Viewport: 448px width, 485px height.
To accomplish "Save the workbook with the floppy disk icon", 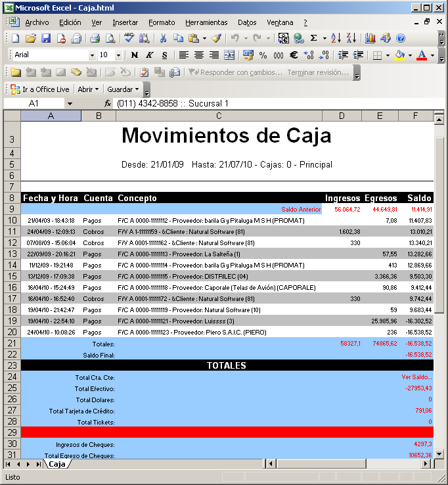I will click(x=46, y=38).
